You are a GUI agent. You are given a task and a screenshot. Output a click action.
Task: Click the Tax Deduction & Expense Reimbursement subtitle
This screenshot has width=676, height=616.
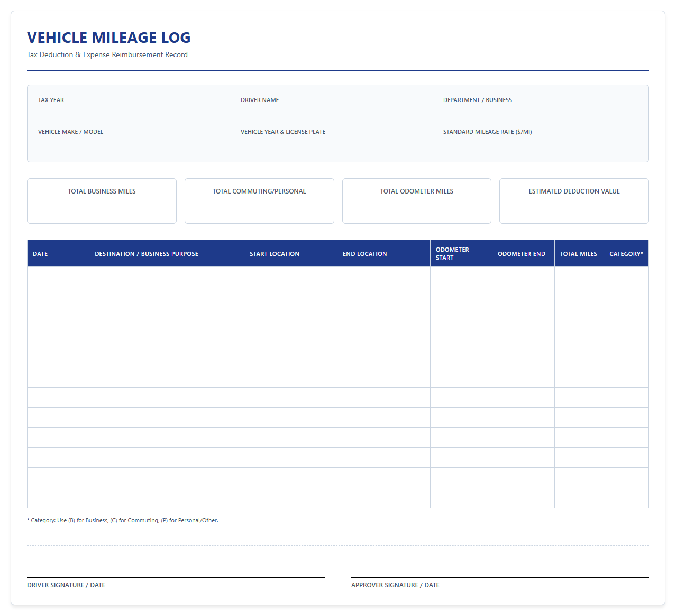click(107, 54)
